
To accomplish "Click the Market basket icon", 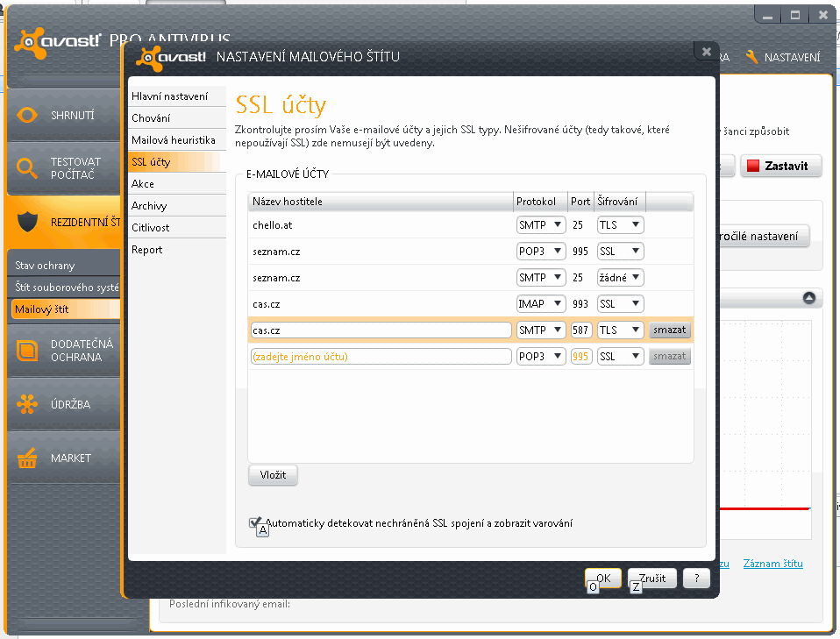I will click(x=27, y=458).
